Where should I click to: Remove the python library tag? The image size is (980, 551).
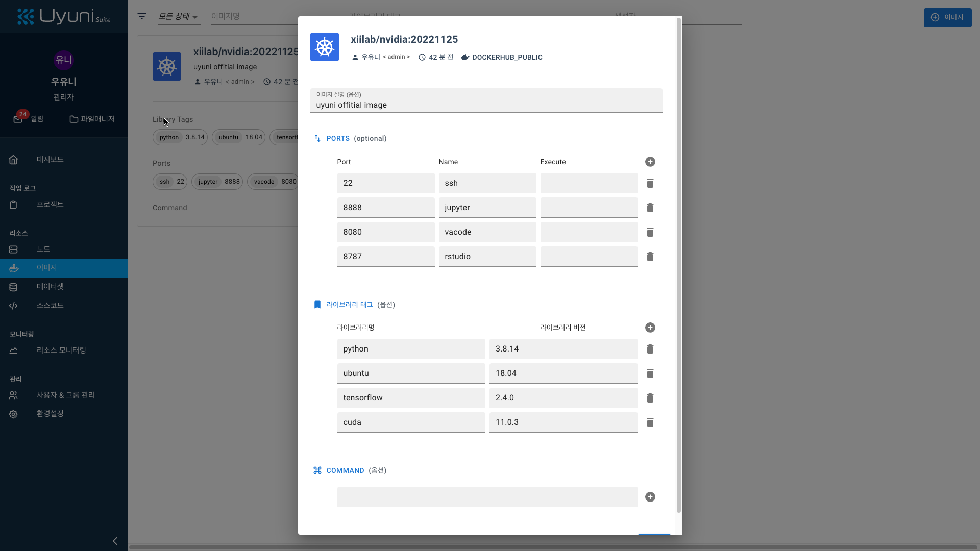650,349
